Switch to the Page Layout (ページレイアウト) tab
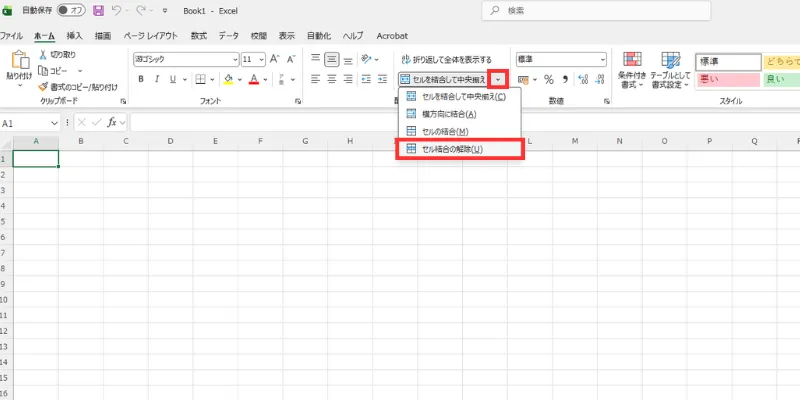 click(151, 36)
